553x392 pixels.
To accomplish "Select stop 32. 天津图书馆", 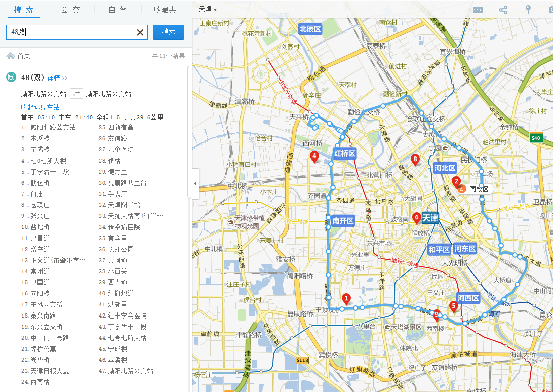I will pos(120,205).
